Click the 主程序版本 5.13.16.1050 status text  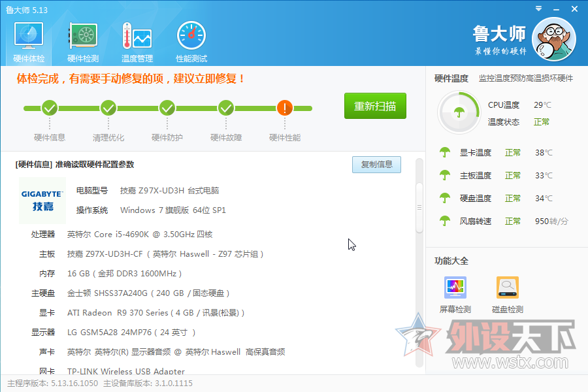53,384
